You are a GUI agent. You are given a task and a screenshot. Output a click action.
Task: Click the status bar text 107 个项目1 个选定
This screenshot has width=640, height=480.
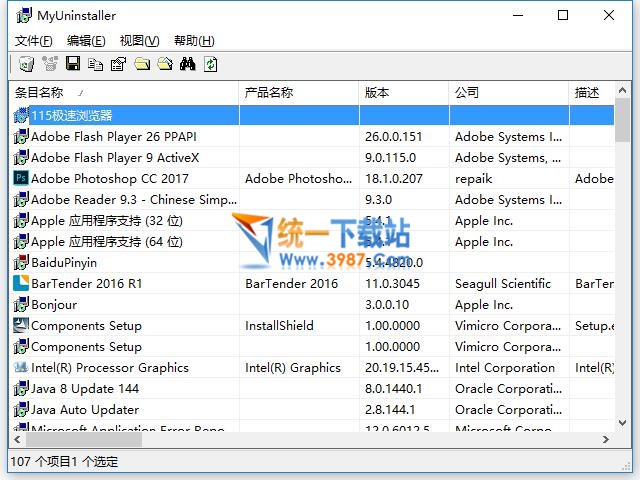pos(64,461)
